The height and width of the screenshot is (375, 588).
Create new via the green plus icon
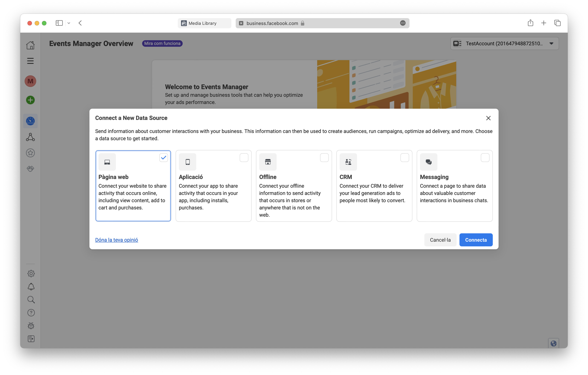point(30,100)
